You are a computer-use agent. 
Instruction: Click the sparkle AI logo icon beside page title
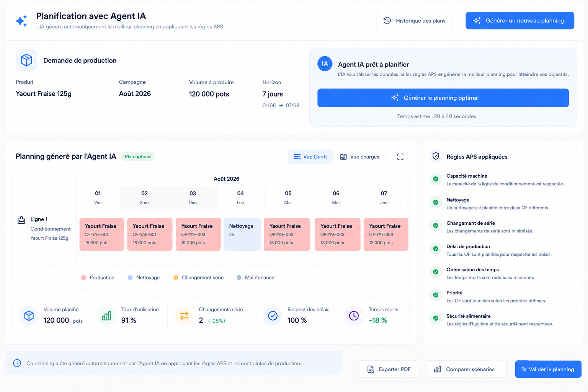pos(21,21)
